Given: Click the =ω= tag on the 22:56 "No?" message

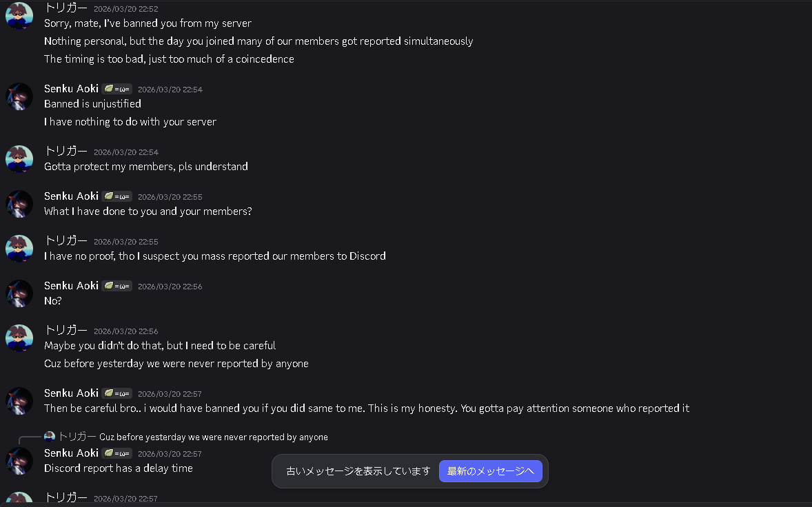Looking at the screenshot, I should 117,286.
